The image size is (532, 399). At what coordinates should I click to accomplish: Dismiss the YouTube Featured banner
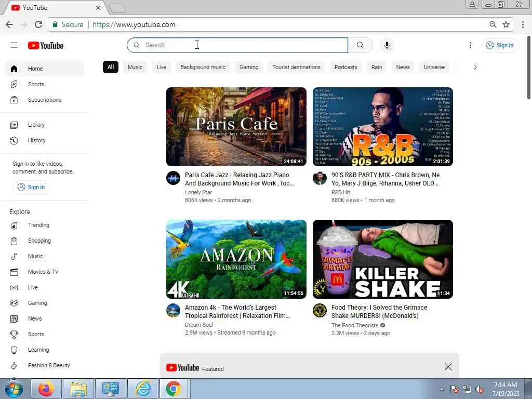pos(448,367)
